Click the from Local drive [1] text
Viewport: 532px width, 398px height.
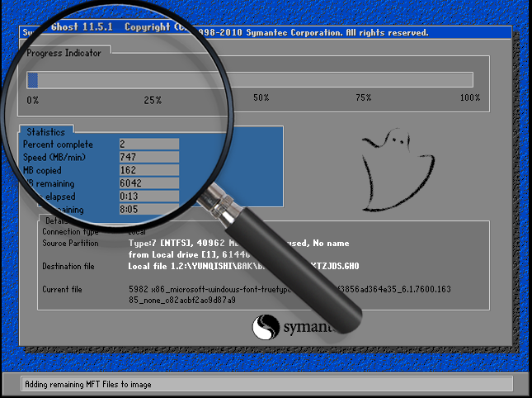(x=189, y=254)
